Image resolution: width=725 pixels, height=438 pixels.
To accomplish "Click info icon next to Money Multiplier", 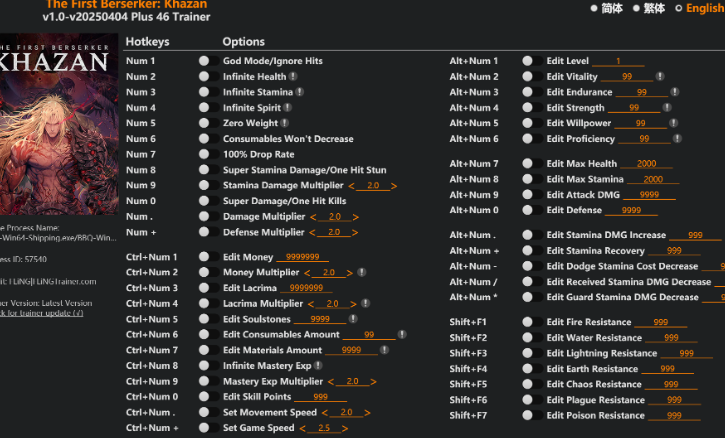I will pyautogui.click(x=362, y=273).
